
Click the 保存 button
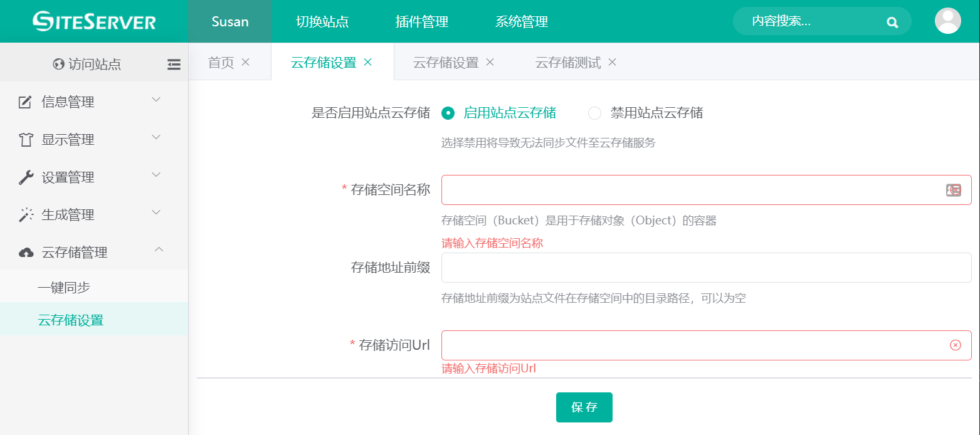[x=584, y=407]
